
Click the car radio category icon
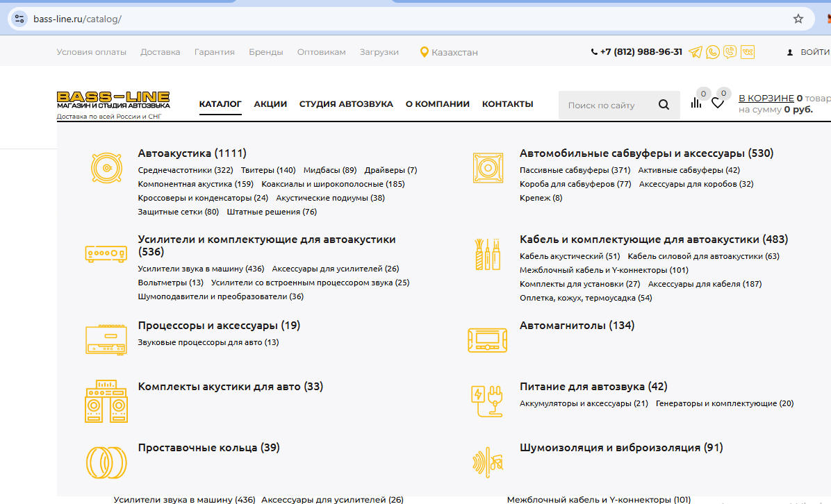coord(488,340)
